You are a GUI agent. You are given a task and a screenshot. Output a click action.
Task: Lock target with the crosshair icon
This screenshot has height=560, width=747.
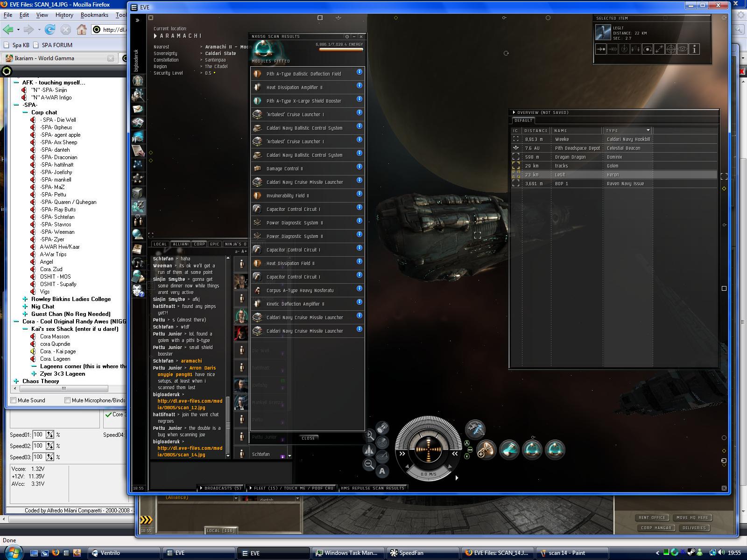(671, 49)
